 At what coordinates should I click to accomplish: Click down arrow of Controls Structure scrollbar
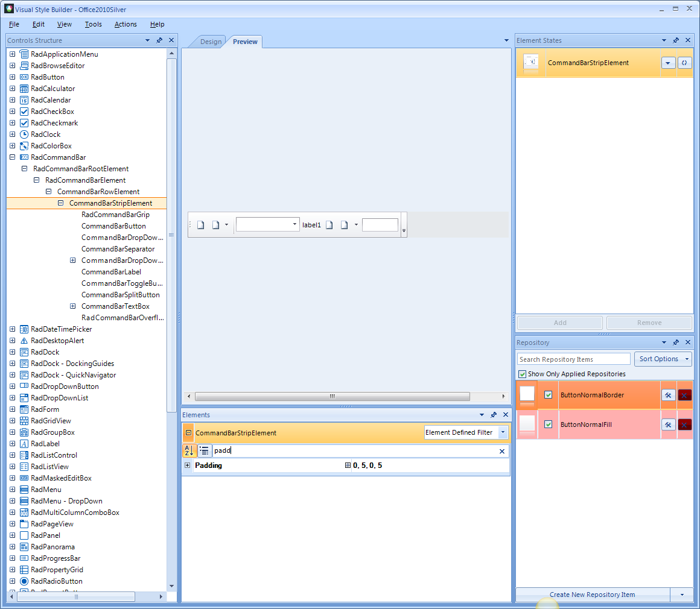pos(171,586)
